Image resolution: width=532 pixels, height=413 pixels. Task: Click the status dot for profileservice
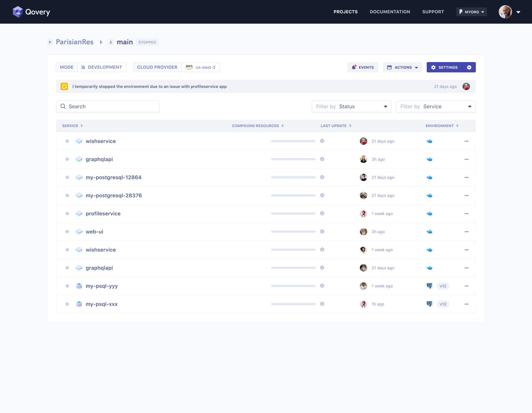click(67, 214)
